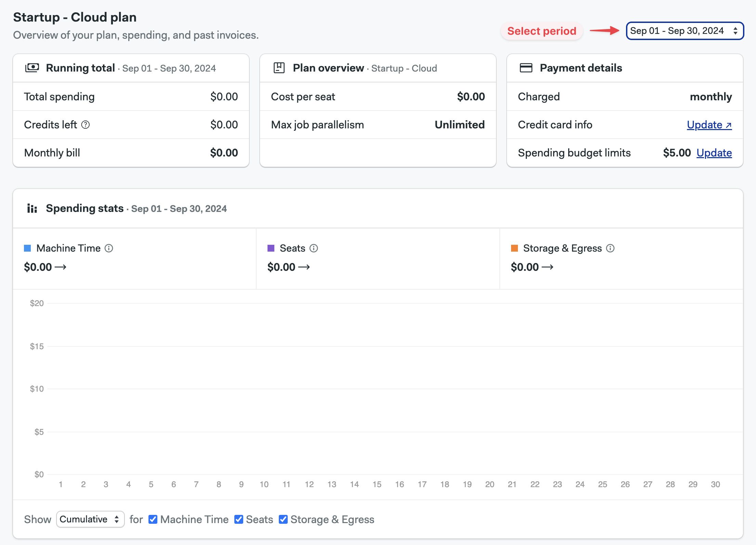Click the Seats info icon
The height and width of the screenshot is (545, 756).
pos(314,248)
